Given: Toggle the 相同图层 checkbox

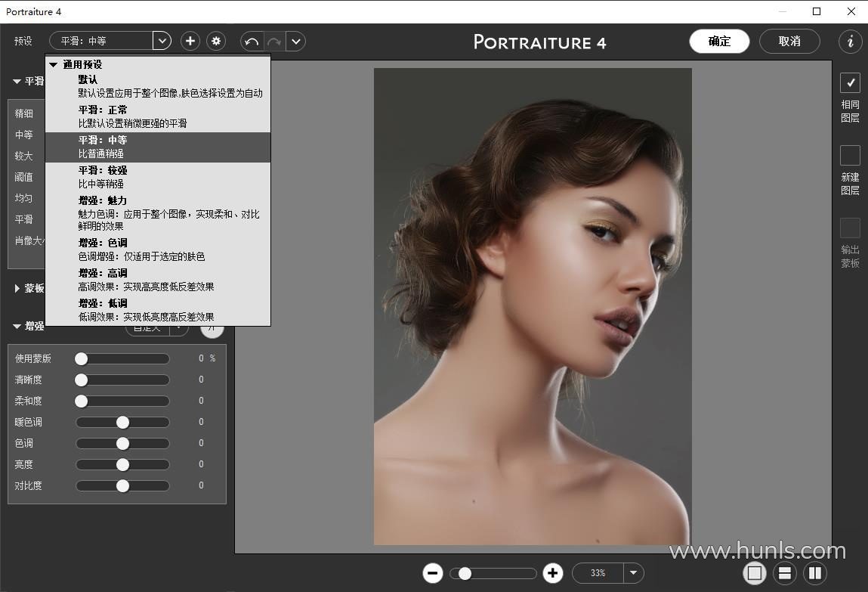Looking at the screenshot, I should pos(850,82).
